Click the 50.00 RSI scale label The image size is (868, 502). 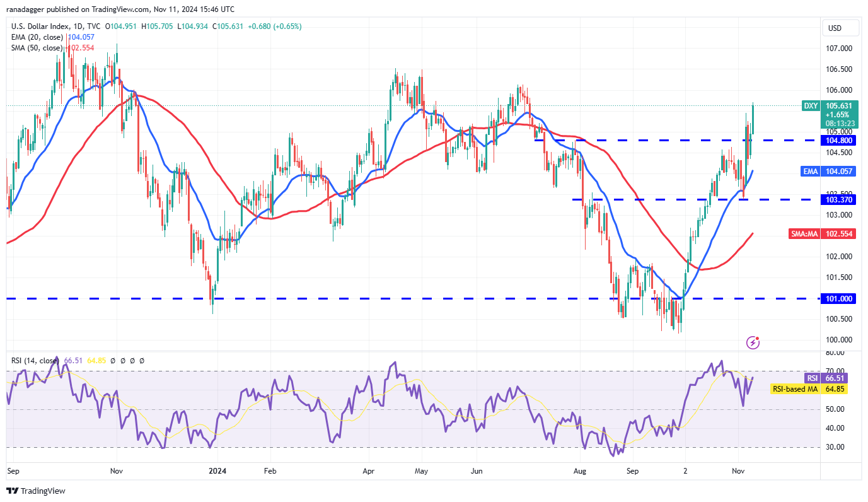click(x=835, y=409)
